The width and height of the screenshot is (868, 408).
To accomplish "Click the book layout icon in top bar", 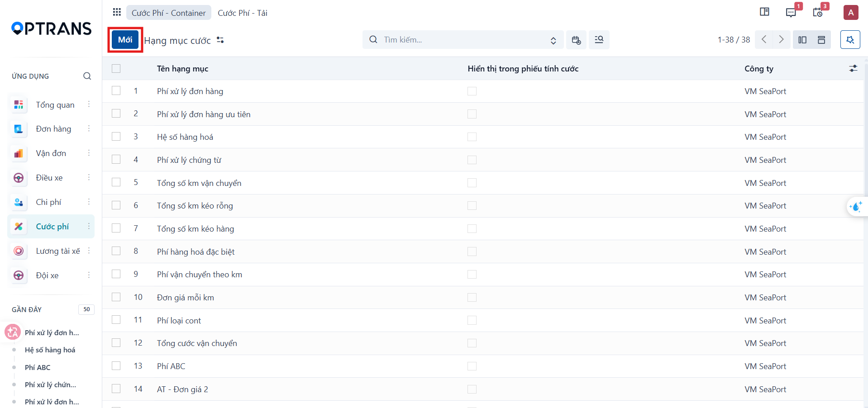I will pyautogui.click(x=764, y=12).
